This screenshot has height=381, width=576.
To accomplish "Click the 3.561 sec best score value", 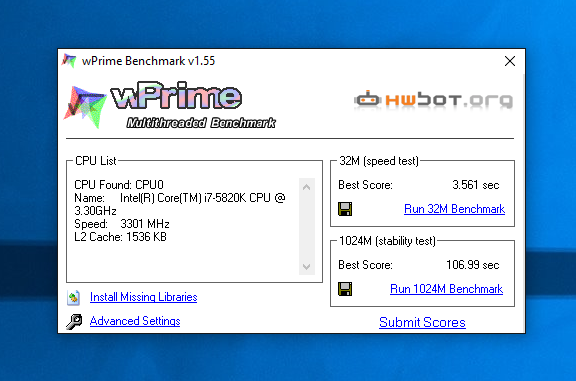I will [x=476, y=185].
